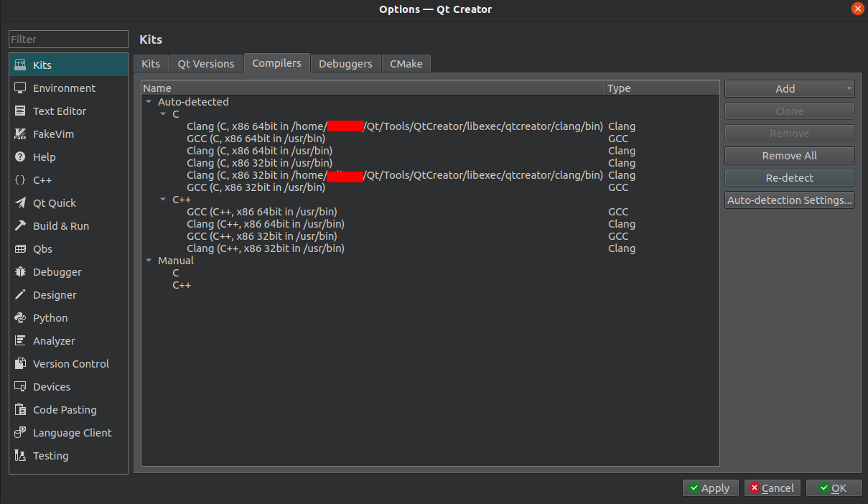Open the Analyzer category icon
The height and width of the screenshot is (504, 868).
[x=20, y=341]
